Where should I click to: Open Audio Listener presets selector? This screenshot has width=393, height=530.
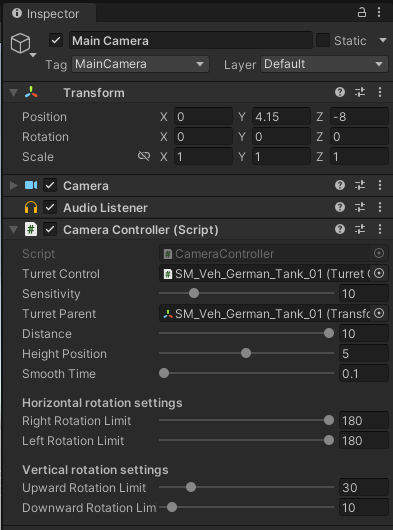pyautogui.click(x=360, y=207)
